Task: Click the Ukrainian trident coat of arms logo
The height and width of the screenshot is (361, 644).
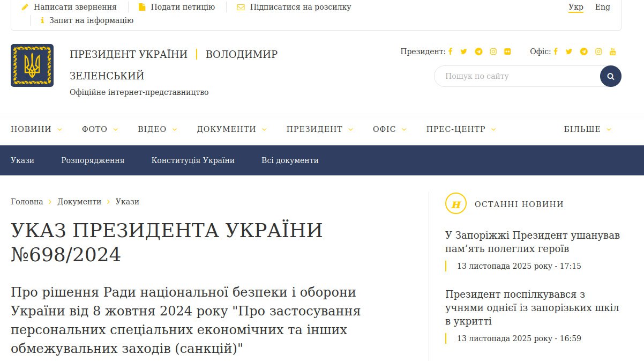Action: click(x=32, y=65)
